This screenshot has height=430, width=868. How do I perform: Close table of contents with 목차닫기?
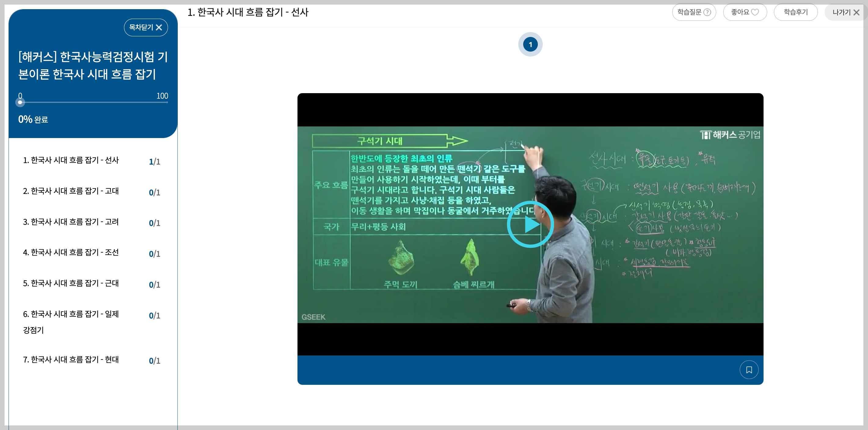(146, 27)
